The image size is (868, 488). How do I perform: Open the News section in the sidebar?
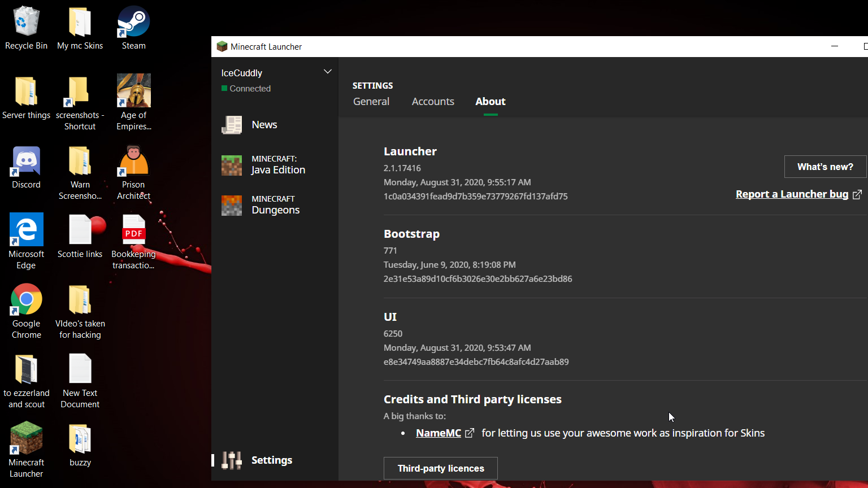click(264, 125)
